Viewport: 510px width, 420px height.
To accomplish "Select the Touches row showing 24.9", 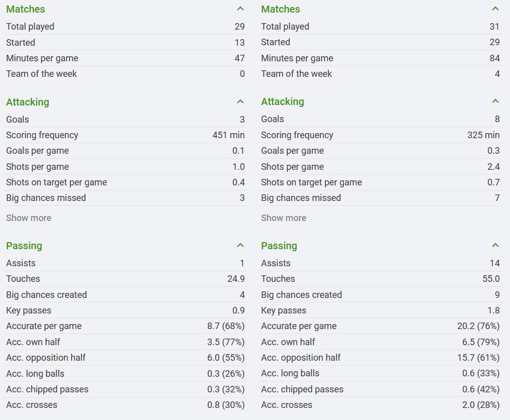I will click(x=125, y=279).
